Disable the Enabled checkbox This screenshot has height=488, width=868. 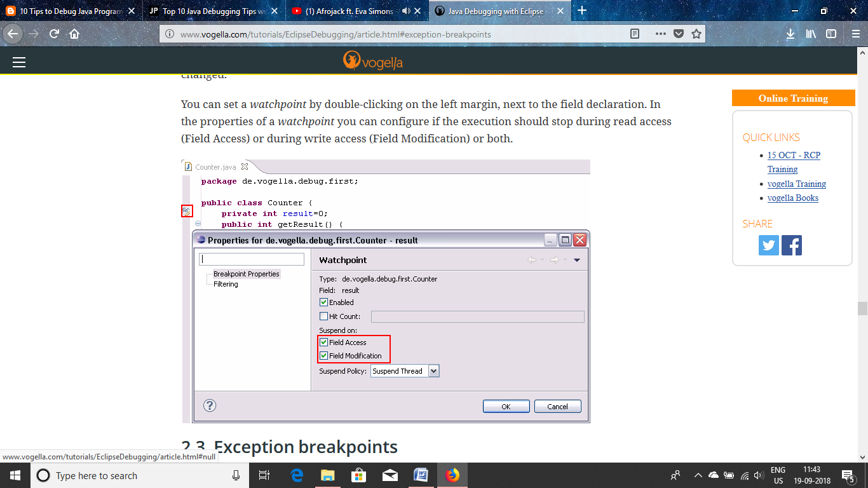click(x=323, y=302)
